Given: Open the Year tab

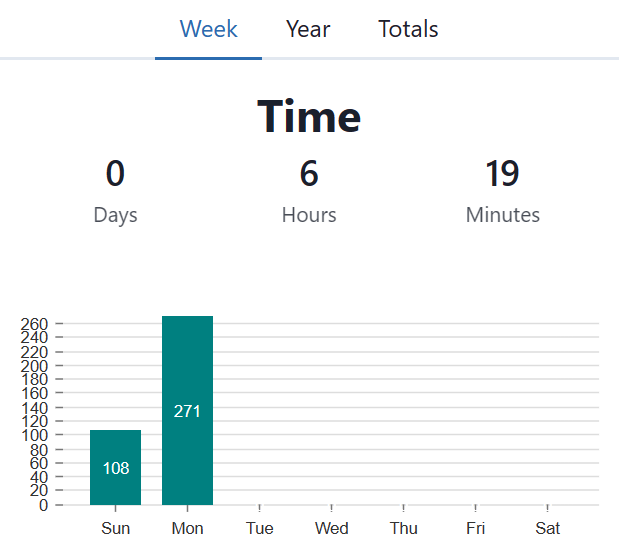Looking at the screenshot, I should [x=308, y=29].
